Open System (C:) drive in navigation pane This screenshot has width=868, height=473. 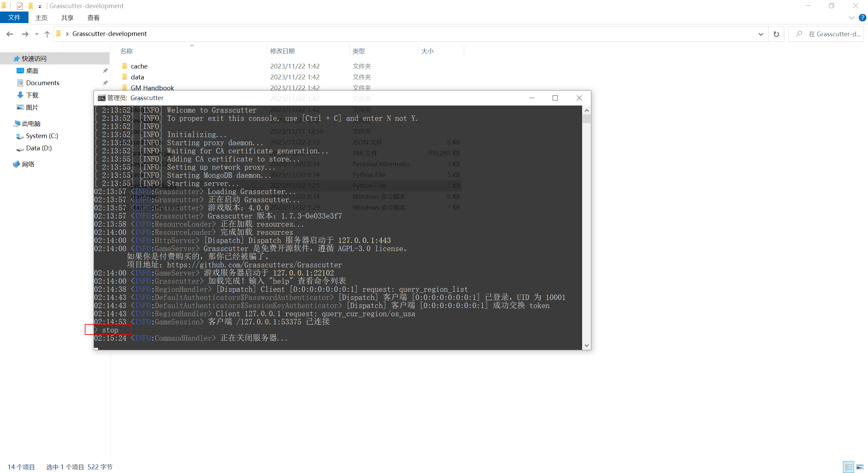[42, 136]
